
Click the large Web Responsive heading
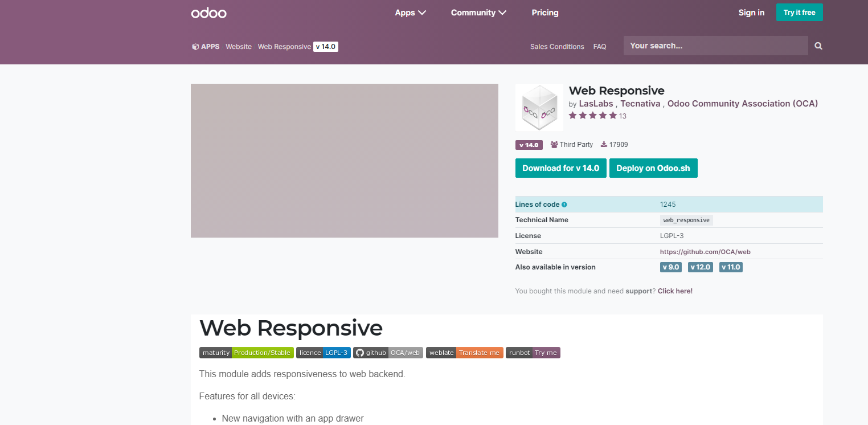pyautogui.click(x=291, y=328)
